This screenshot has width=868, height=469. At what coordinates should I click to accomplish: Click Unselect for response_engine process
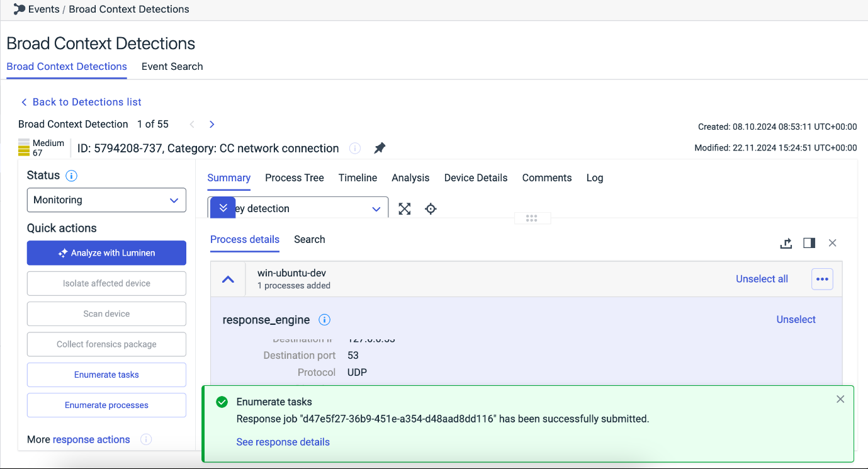point(796,320)
